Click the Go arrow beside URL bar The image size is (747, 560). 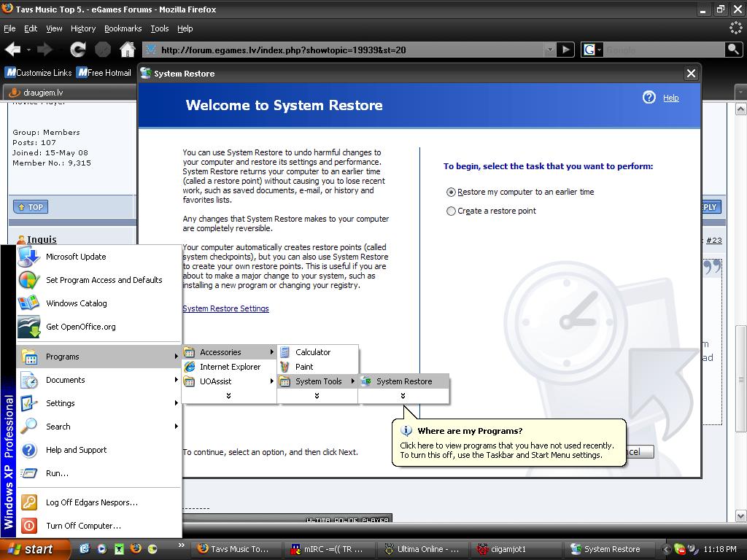(x=565, y=50)
